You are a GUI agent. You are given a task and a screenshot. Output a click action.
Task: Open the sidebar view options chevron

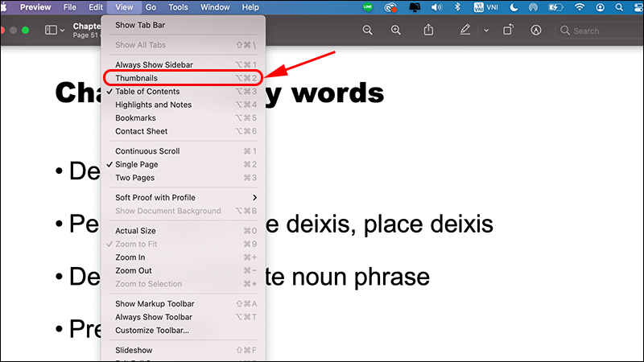pos(64,31)
